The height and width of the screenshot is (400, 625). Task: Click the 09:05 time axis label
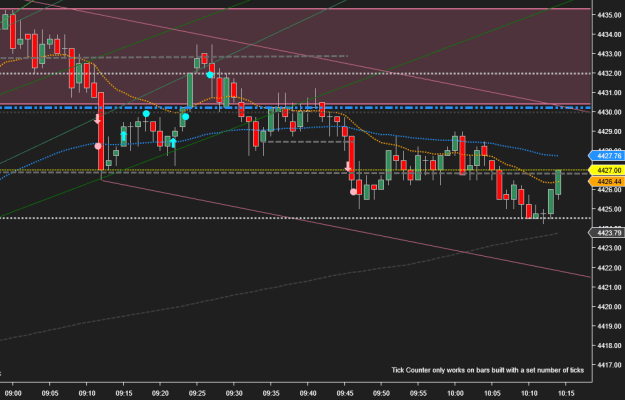tap(49, 393)
